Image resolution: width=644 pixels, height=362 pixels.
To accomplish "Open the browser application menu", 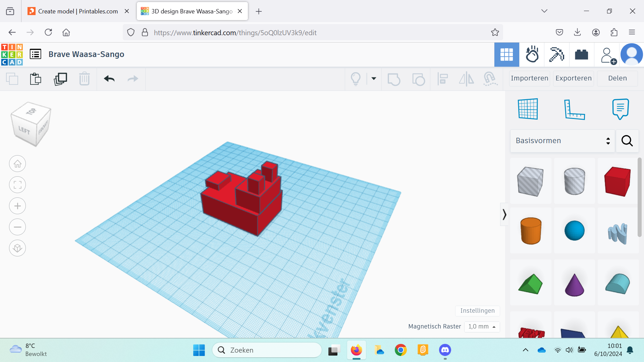I will click(x=633, y=32).
